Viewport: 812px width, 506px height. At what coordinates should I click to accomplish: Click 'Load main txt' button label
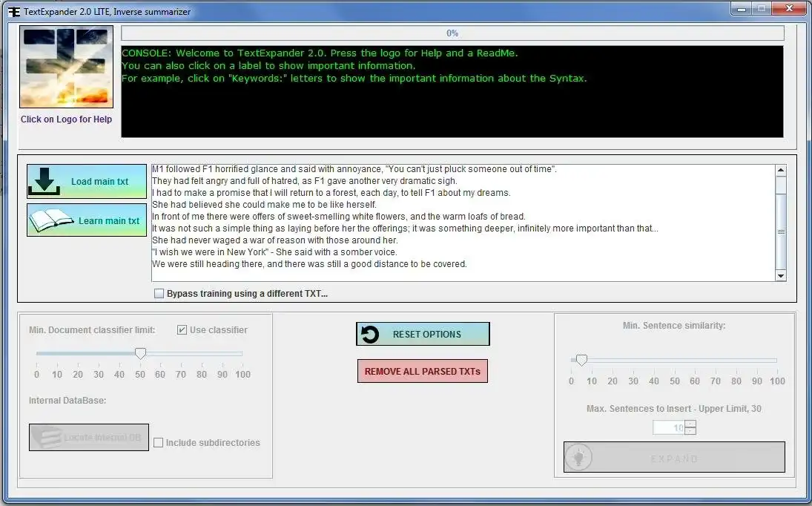(99, 182)
